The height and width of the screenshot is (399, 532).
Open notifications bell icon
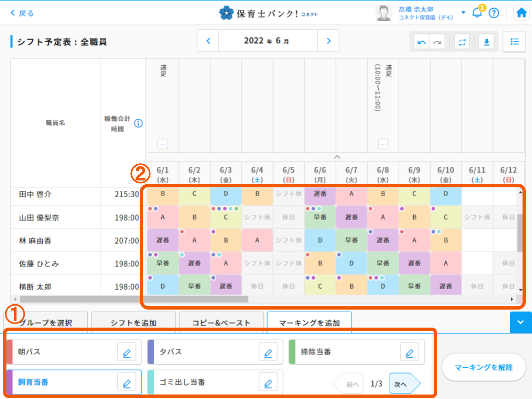478,13
